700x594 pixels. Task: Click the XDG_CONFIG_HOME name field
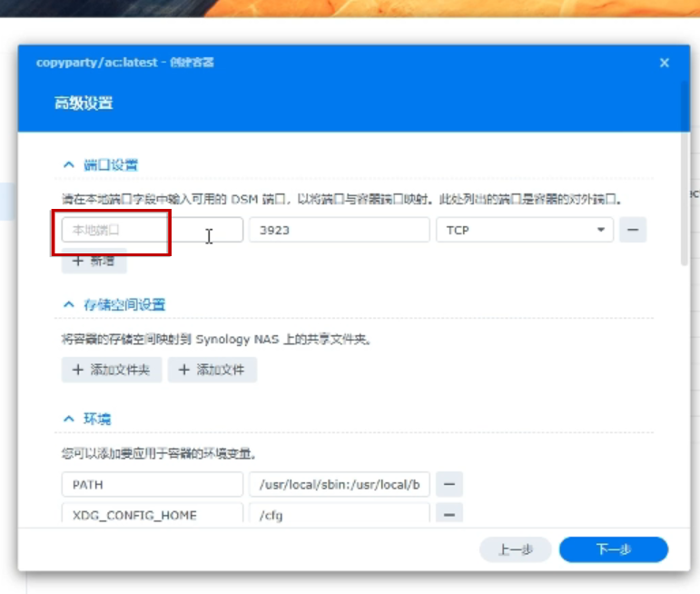coord(152,514)
